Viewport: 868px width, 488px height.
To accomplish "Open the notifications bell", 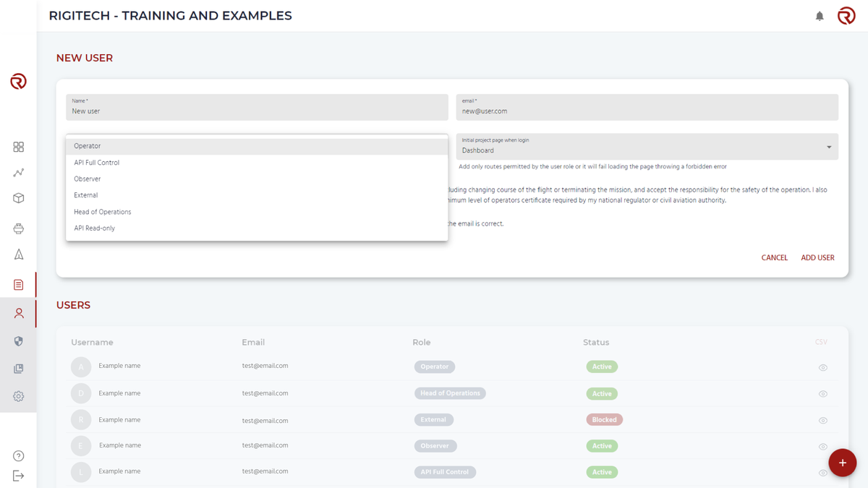I will [x=820, y=15].
